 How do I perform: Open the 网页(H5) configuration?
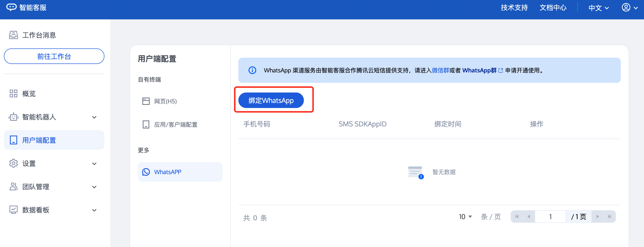180,101
